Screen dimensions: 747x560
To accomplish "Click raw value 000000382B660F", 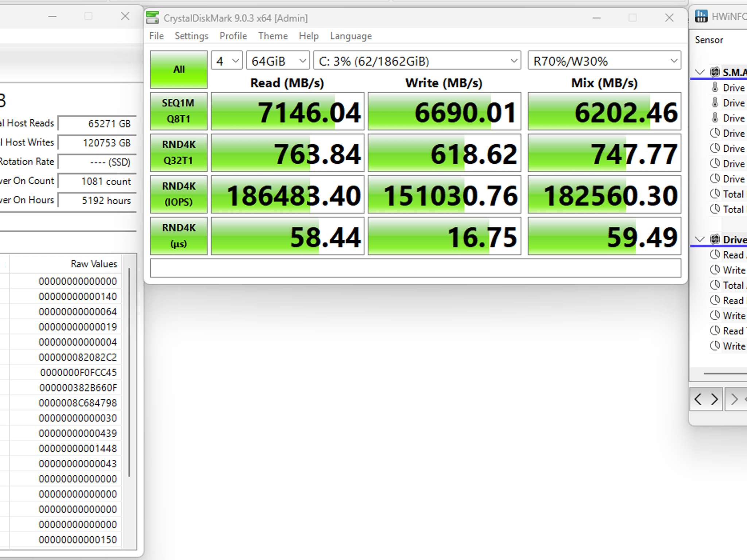I will 78,388.
